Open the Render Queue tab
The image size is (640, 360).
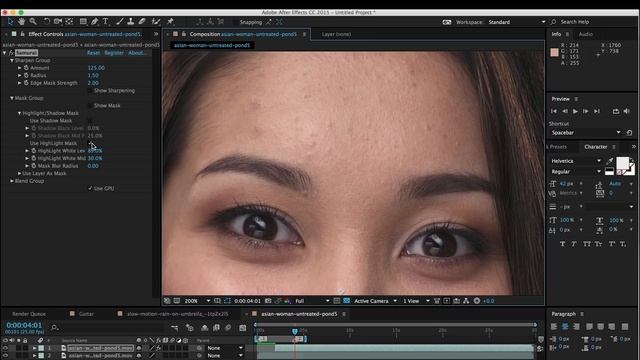tap(29, 314)
